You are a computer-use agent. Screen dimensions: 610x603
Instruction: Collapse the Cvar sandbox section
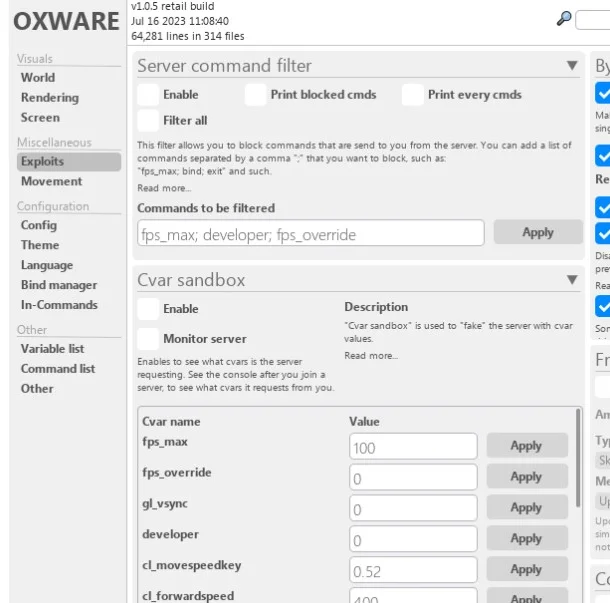click(572, 280)
